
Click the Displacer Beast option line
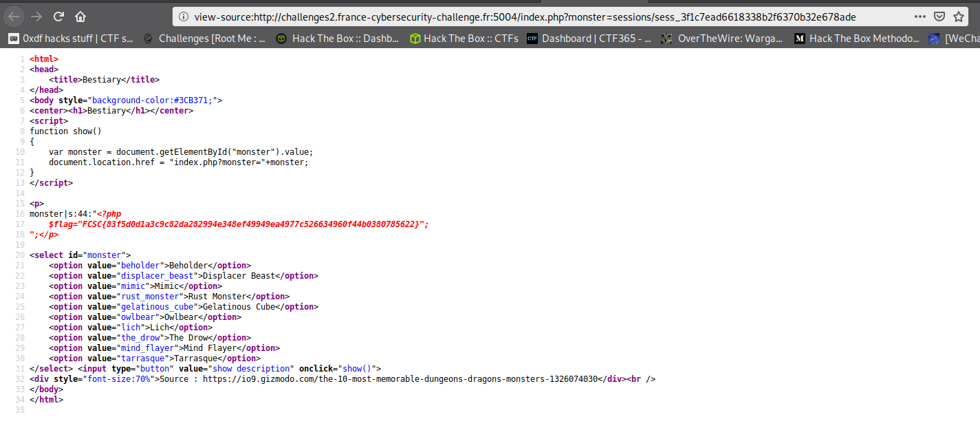184,276
